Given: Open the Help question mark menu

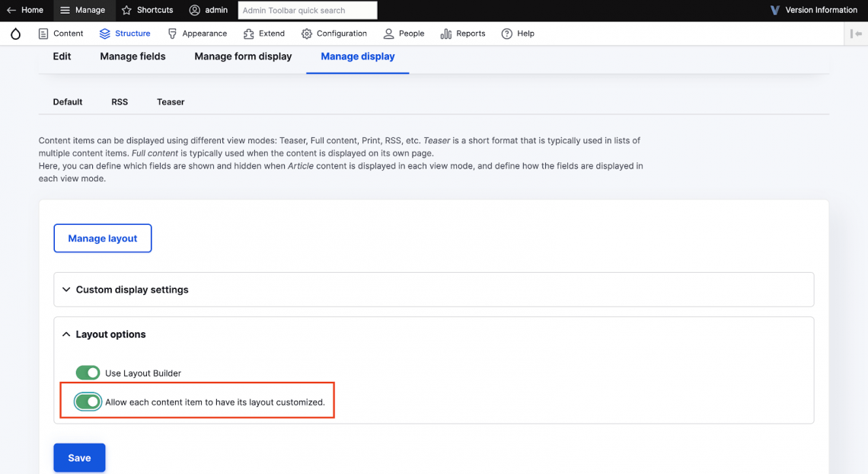Looking at the screenshot, I should pyautogui.click(x=518, y=34).
